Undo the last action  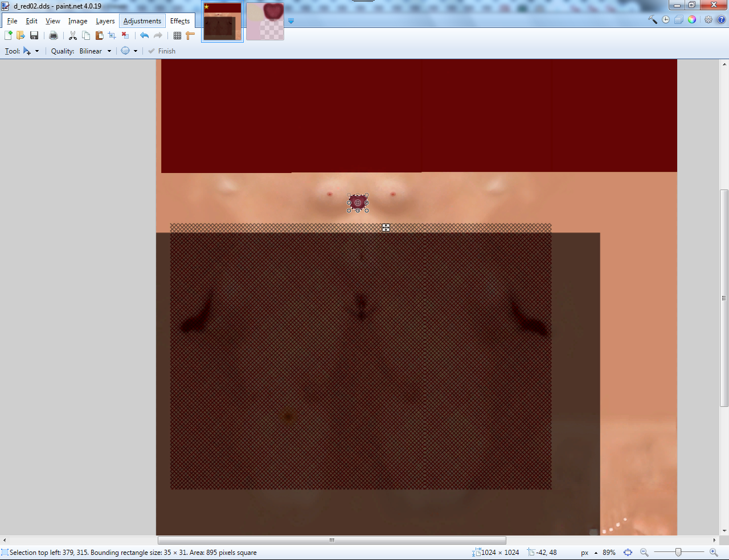tap(145, 35)
